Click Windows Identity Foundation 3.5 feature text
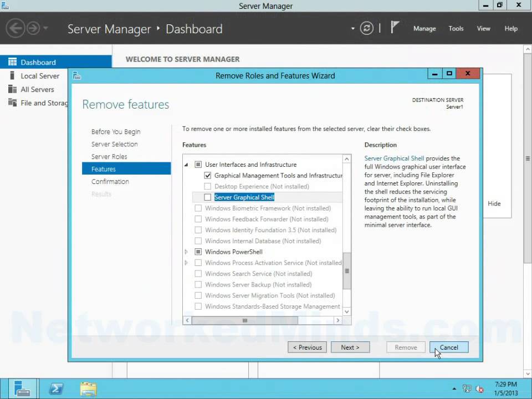Screen dimensions: 532x399 point(271,230)
